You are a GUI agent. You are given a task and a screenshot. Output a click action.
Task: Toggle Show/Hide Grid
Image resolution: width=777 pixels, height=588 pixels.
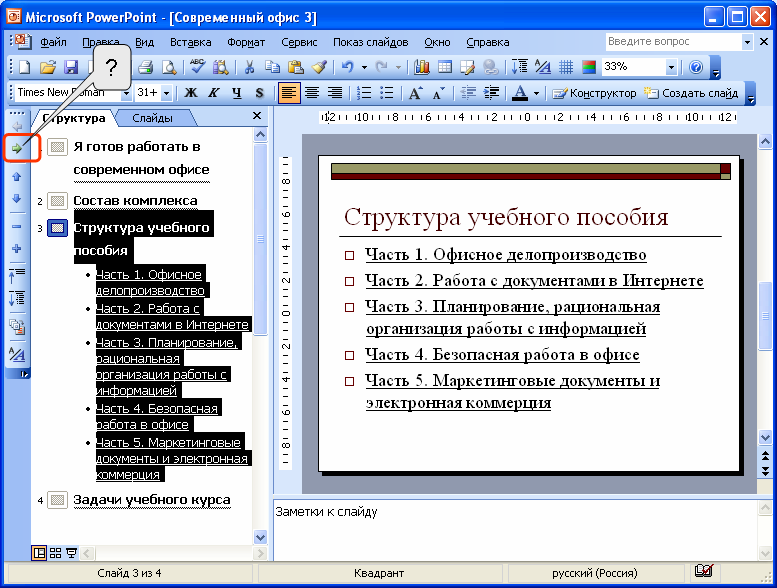coord(566,67)
